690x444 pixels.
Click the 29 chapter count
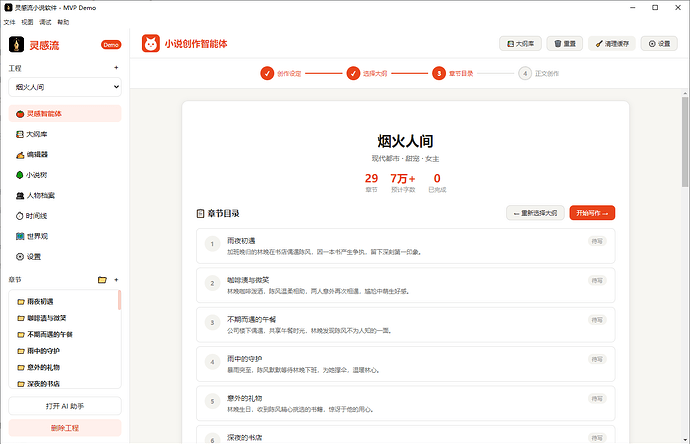[x=371, y=179]
